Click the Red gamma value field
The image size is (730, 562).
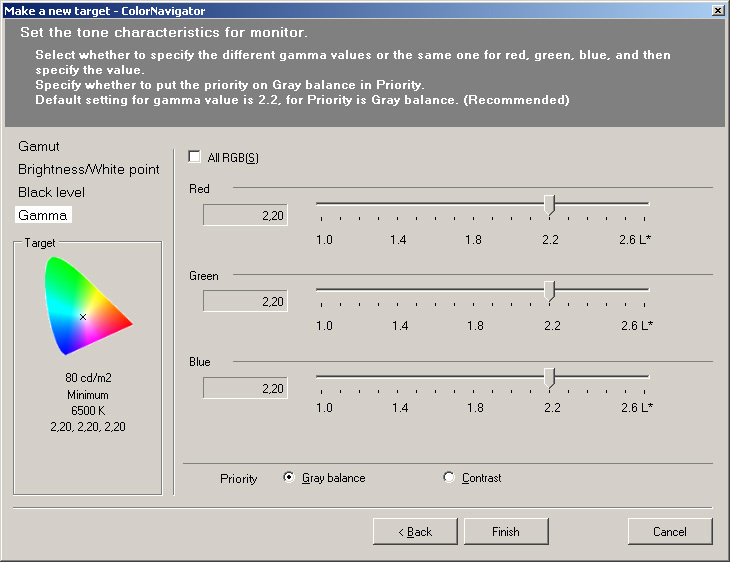coord(245,215)
